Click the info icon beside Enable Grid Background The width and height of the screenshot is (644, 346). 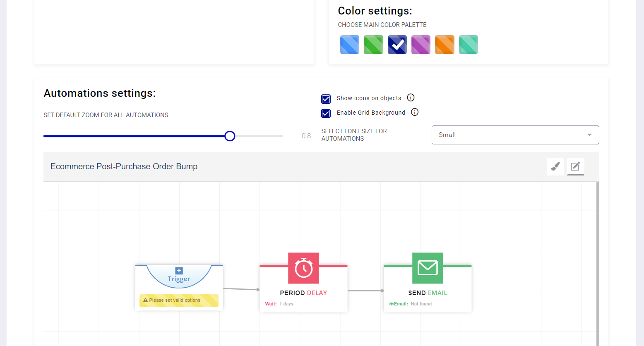[415, 112]
